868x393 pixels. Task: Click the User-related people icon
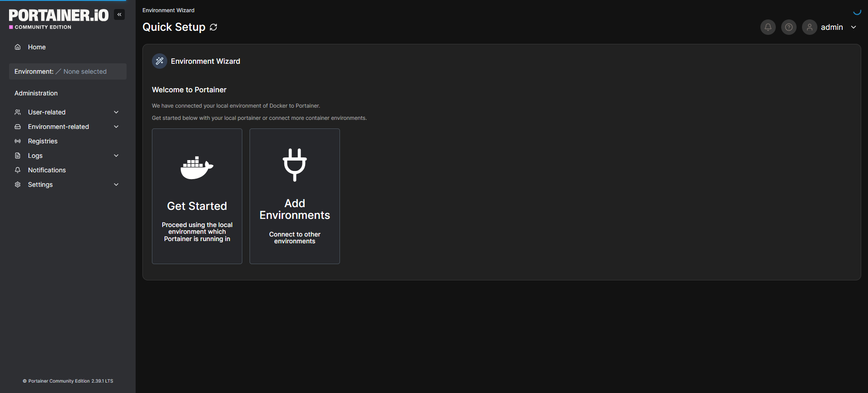(x=18, y=112)
